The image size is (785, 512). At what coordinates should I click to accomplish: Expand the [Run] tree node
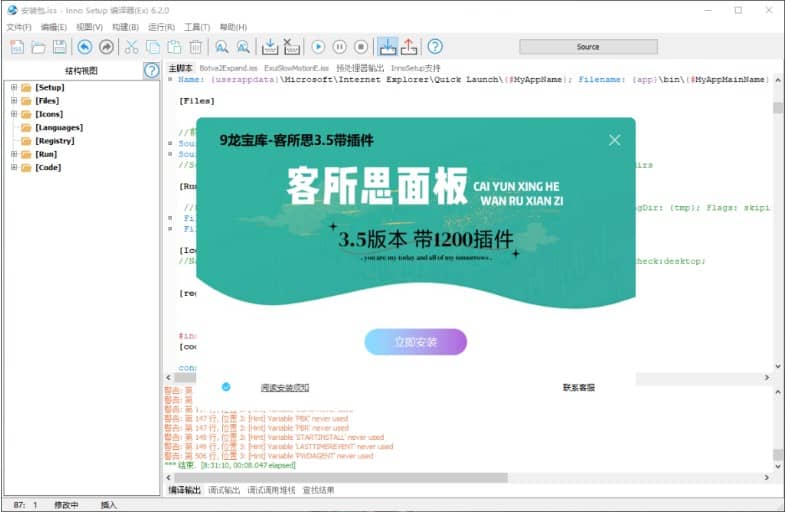[x=14, y=154]
